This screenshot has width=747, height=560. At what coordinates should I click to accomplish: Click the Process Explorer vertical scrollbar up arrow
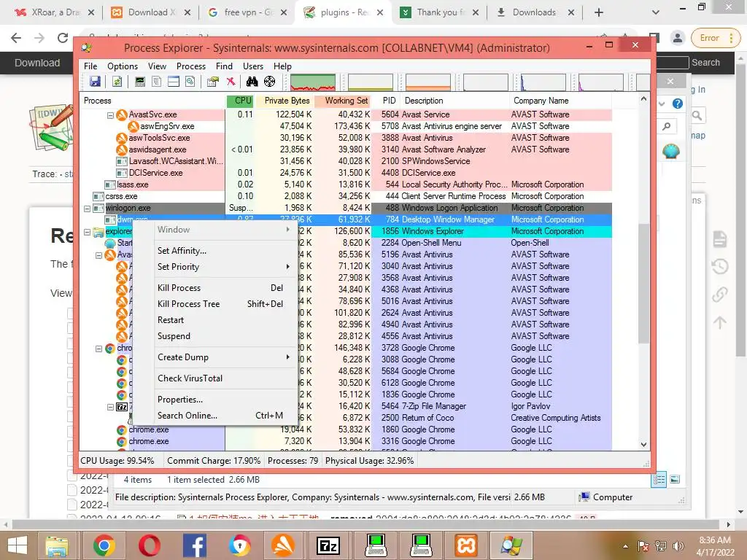click(x=643, y=99)
